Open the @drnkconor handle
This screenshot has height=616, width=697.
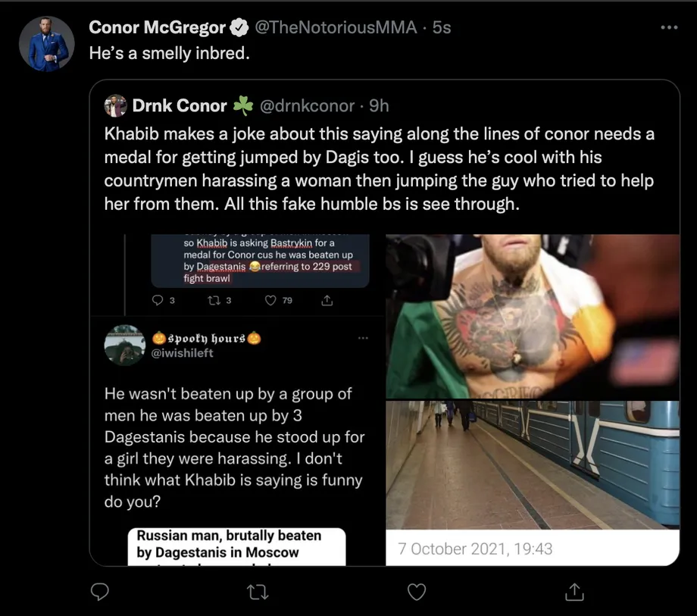[306, 106]
